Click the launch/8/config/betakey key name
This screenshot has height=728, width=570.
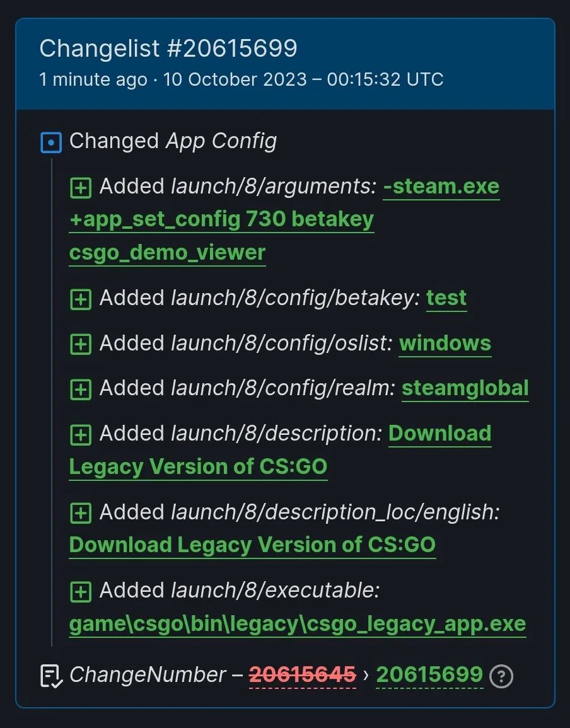(296, 298)
